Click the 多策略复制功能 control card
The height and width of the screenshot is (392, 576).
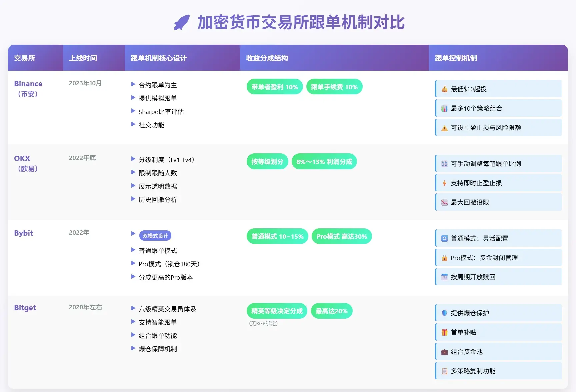pyautogui.click(x=498, y=371)
